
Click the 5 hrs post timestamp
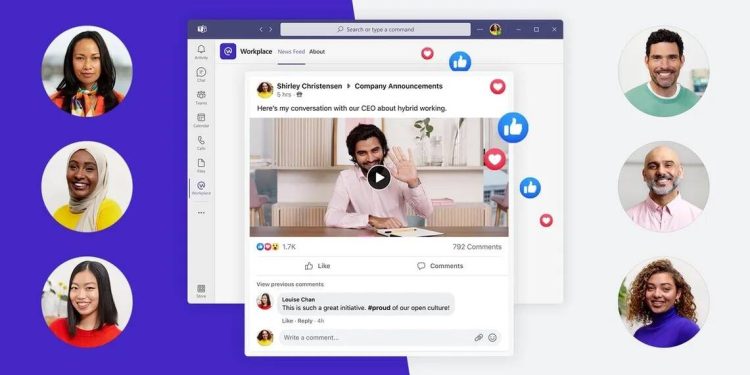tap(284, 95)
